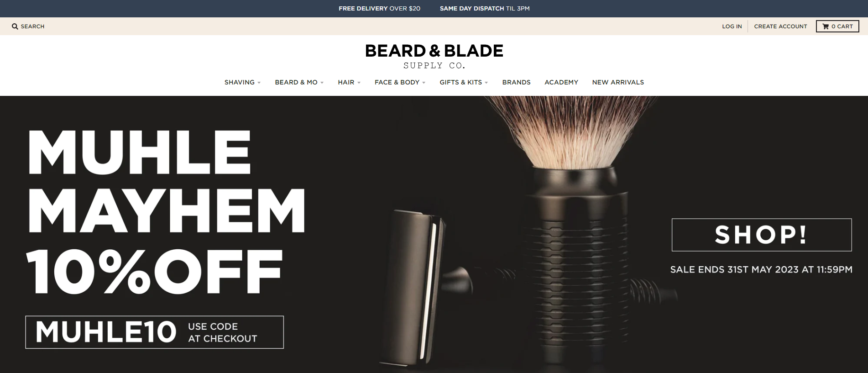Image resolution: width=868 pixels, height=373 pixels.
Task: Click the Log In link
Action: tap(732, 26)
